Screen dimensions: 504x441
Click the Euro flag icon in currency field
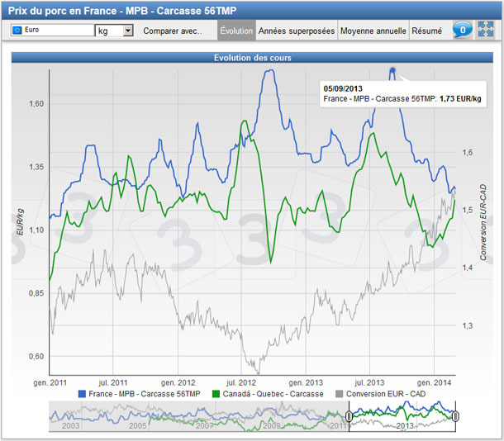click(x=17, y=31)
